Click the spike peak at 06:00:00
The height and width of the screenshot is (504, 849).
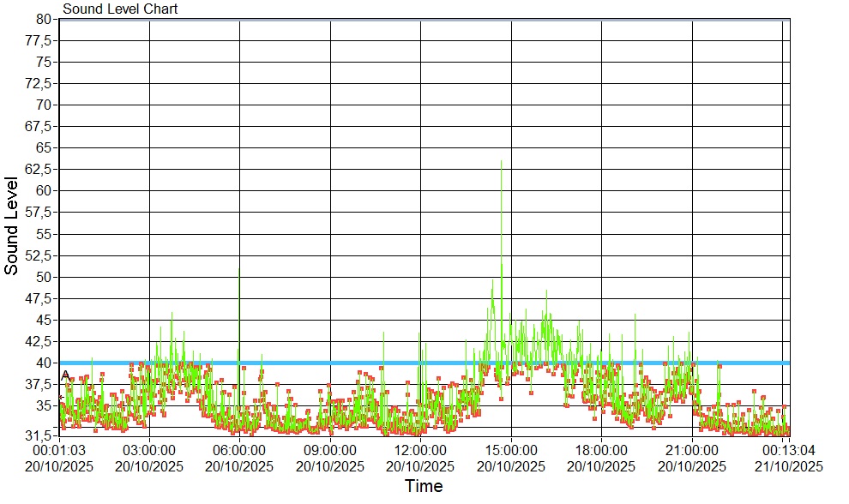pyautogui.click(x=239, y=269)
